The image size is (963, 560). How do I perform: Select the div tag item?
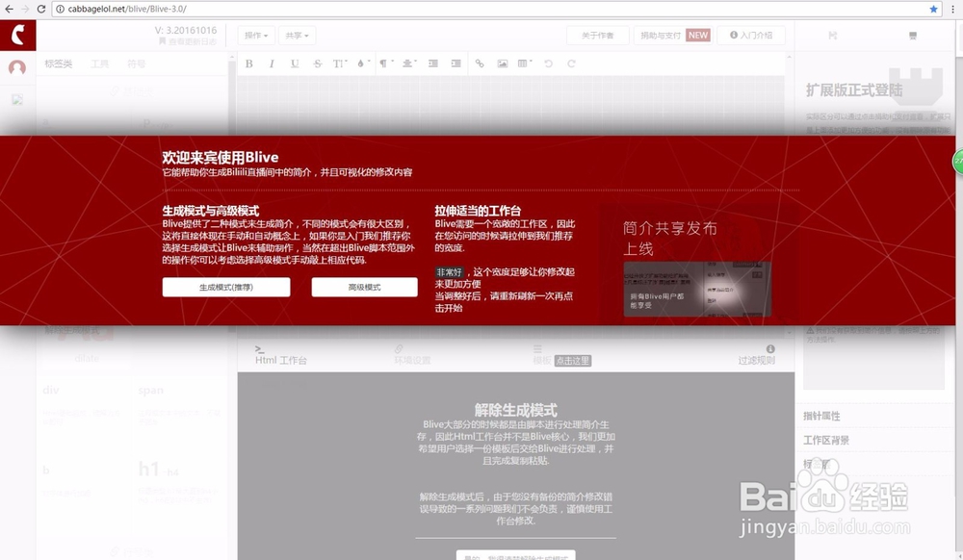pyautogui.click(x=50, y=390)
